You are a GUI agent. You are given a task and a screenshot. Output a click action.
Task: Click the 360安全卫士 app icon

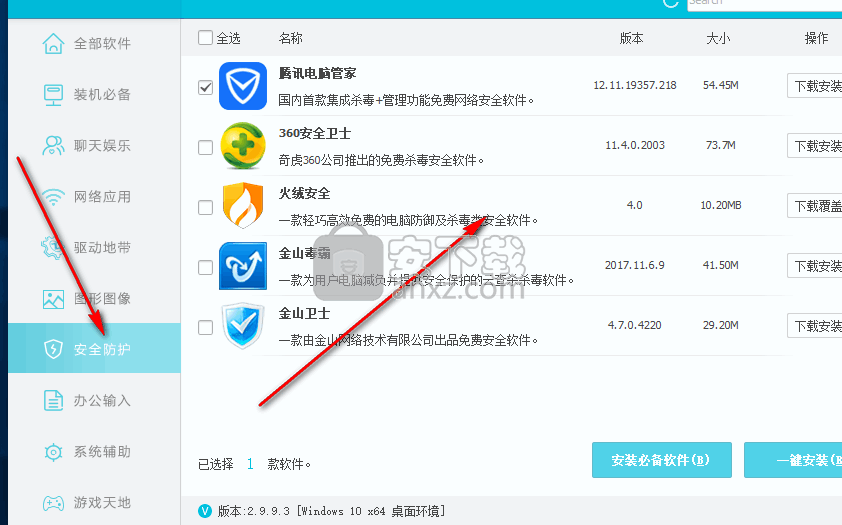243,146
